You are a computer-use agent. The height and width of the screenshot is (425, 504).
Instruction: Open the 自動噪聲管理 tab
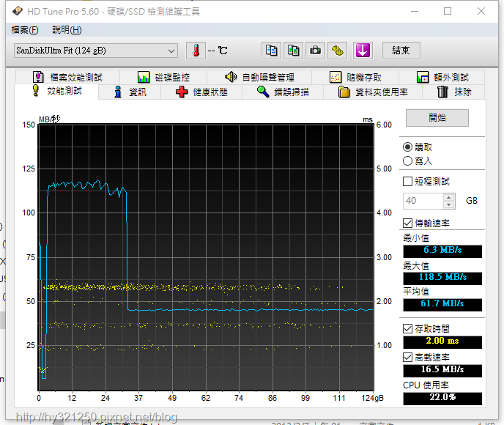click(259, 77)
